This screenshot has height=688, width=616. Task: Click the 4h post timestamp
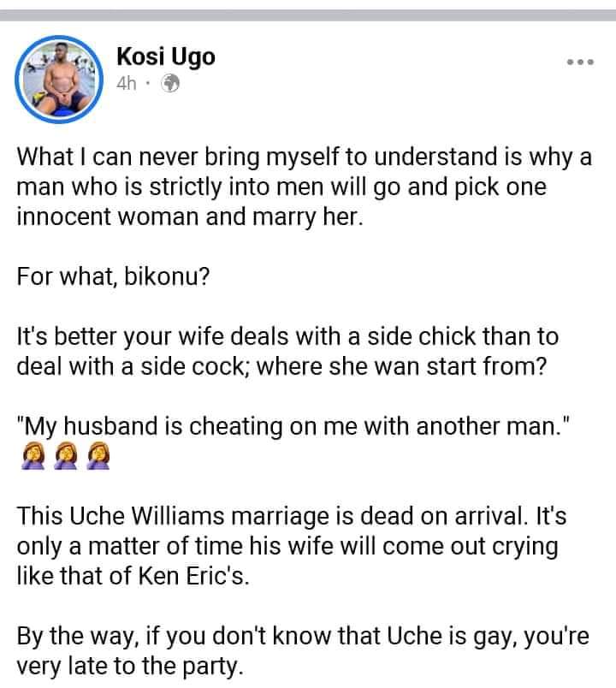(127, 83)
